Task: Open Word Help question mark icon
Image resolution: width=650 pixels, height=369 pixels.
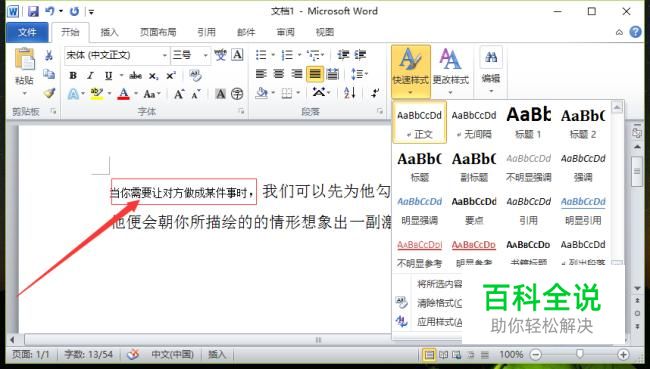Action: coord(635,32)
